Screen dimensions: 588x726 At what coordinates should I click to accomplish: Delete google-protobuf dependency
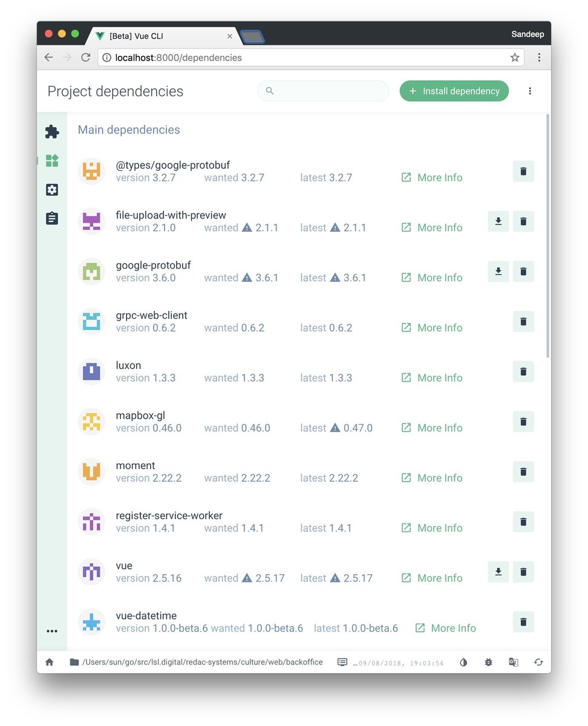(523, 272)
